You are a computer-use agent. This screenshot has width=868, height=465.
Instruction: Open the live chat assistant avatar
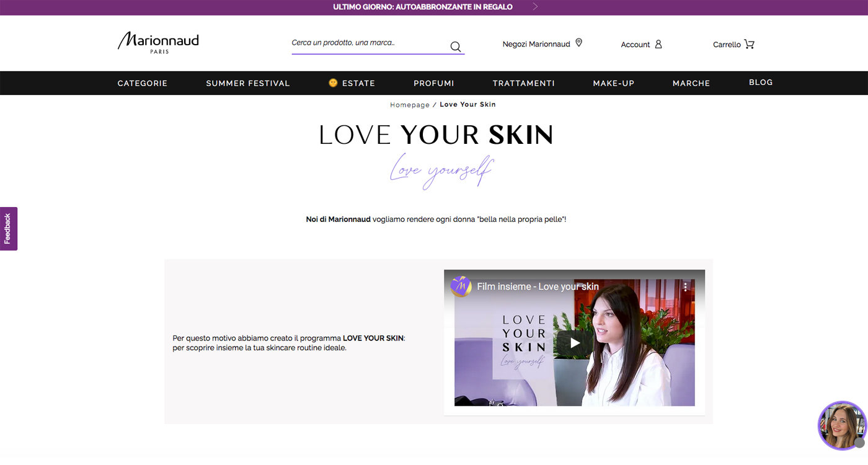(x=842, y=425)
